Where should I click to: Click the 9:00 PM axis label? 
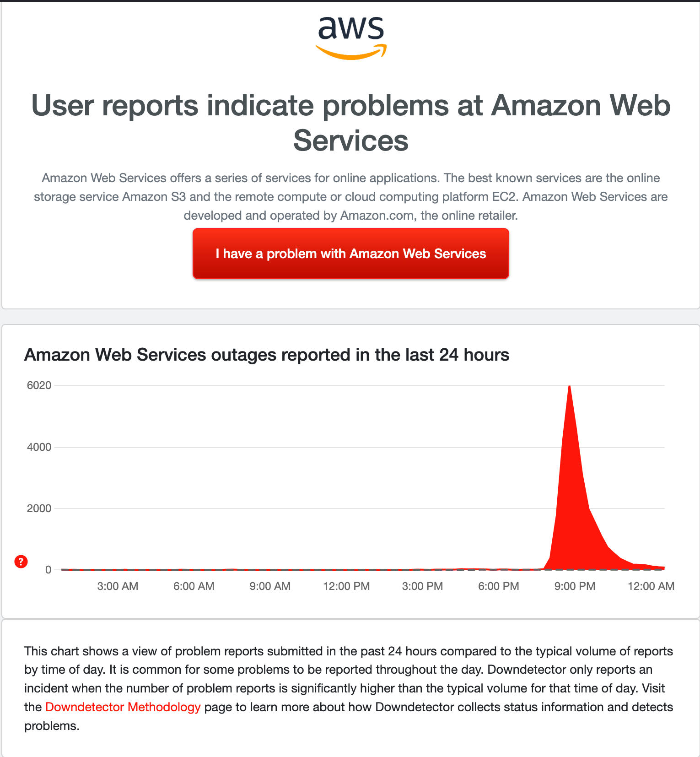575,586
